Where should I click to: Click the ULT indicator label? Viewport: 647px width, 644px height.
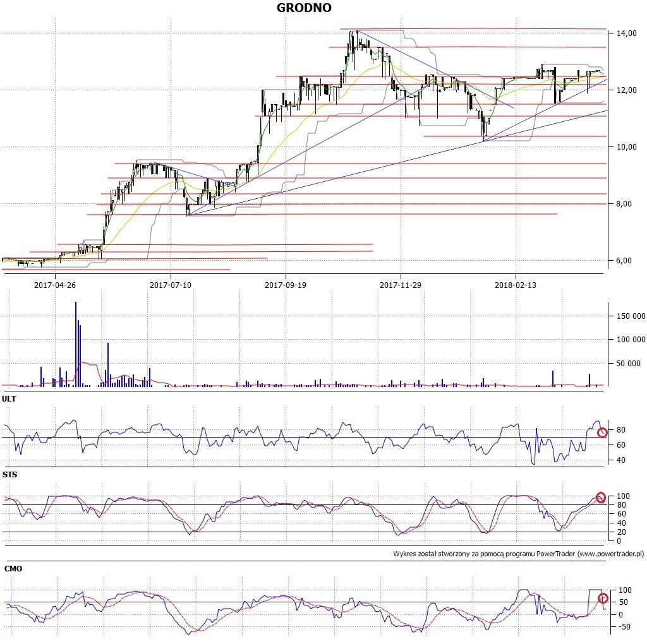(x=9, y=399)
